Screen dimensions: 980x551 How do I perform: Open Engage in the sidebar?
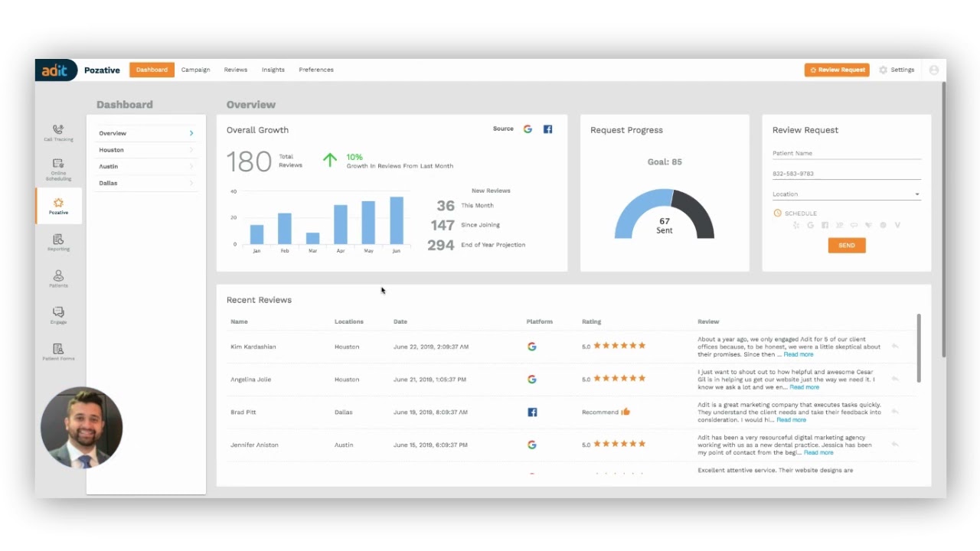click(x=58, y=315)
